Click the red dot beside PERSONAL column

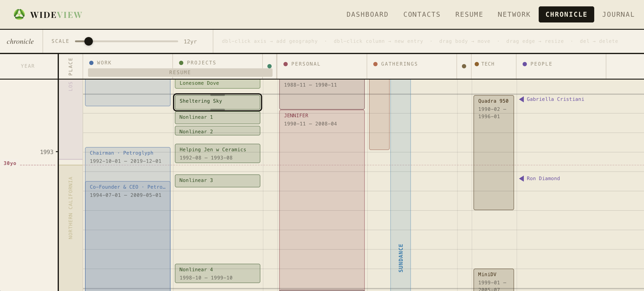pyautogui.click(x=286, y=64)
